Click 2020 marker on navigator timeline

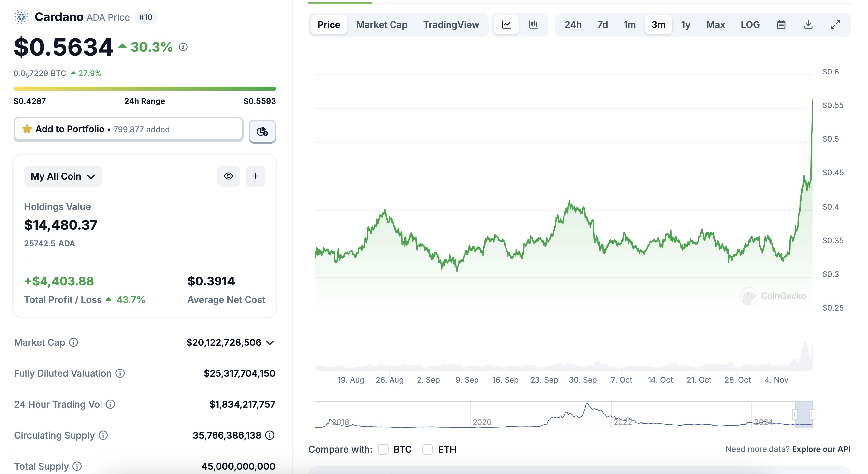482,422
